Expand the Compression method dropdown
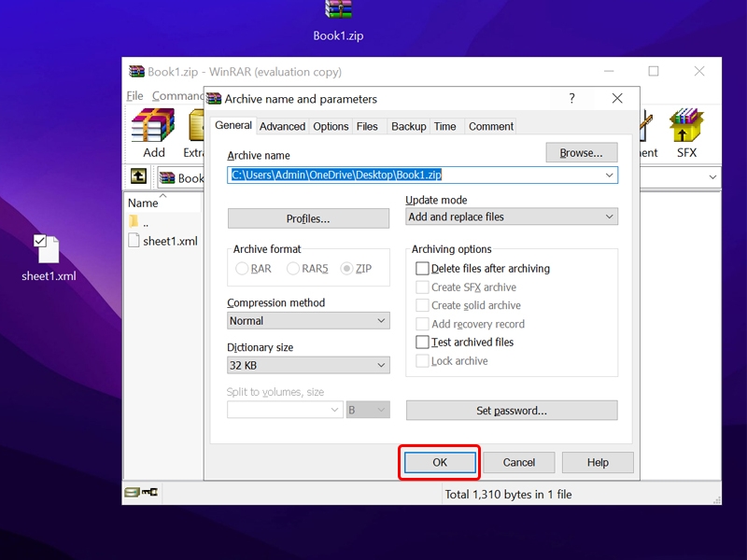 308,320
